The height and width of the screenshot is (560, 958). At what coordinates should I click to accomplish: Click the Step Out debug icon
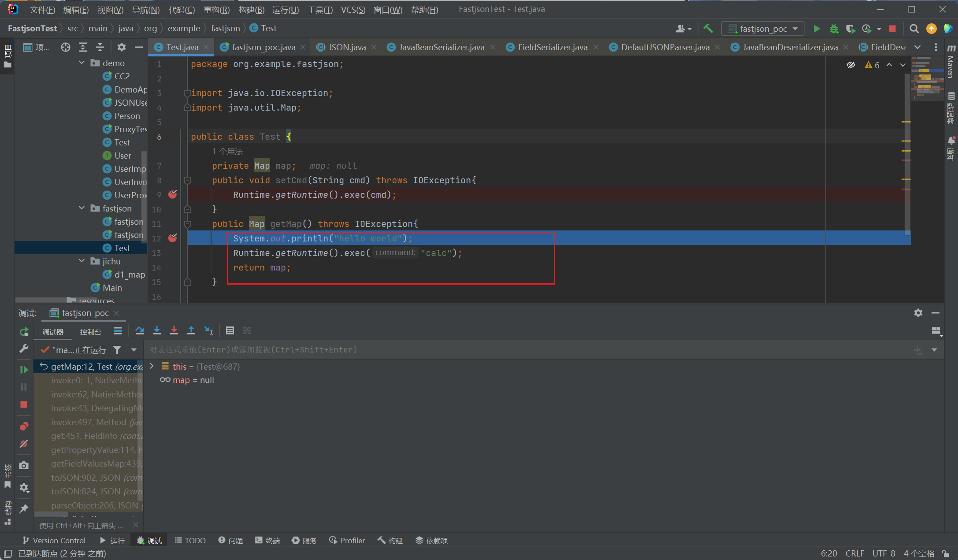pyautogui.click(x=191, y=330)
